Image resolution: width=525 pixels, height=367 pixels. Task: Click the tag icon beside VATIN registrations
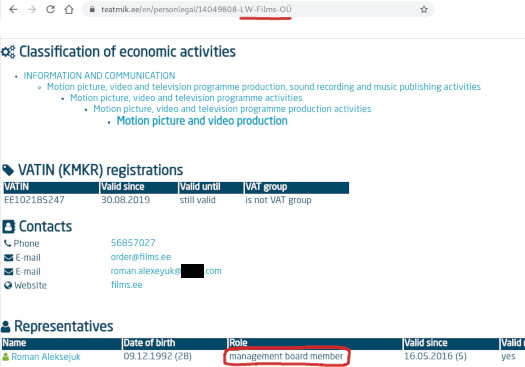click(x=8, y=170)
